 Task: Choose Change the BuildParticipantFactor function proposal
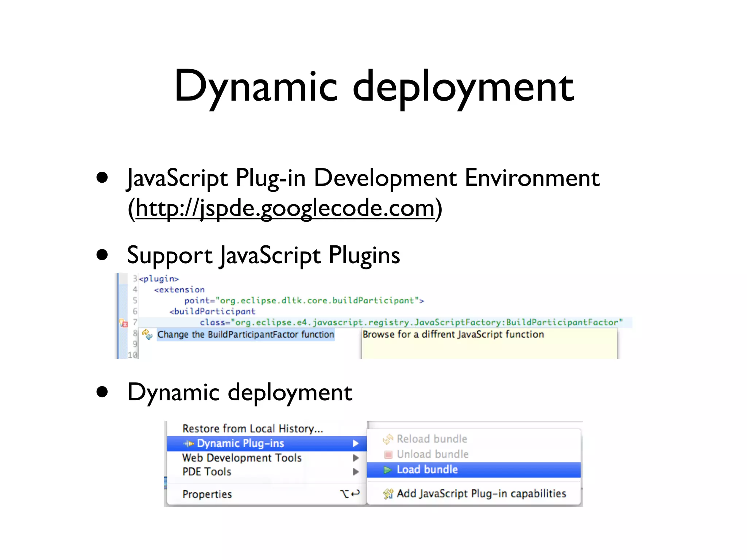point(246,335)
